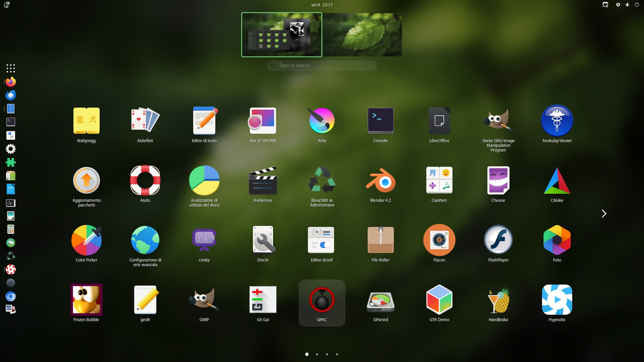
Task: Open the power menu in top bar
Action: (x=637, y=5)
